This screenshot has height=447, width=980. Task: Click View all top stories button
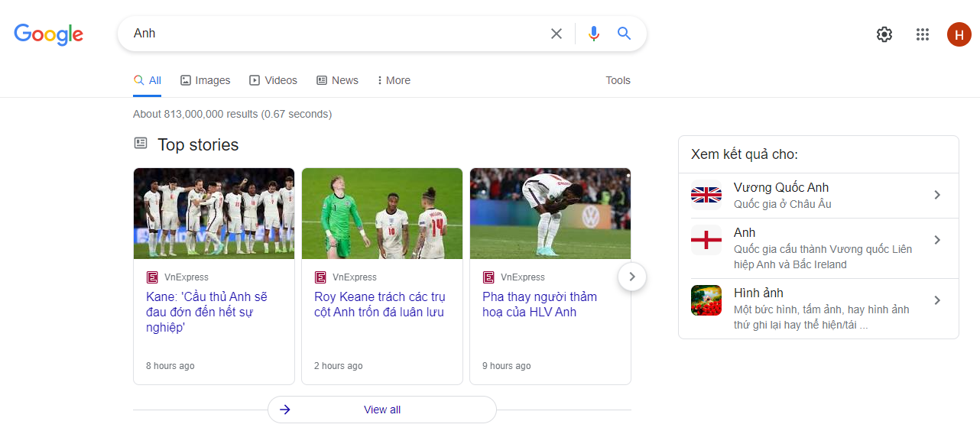coord(382,410)
